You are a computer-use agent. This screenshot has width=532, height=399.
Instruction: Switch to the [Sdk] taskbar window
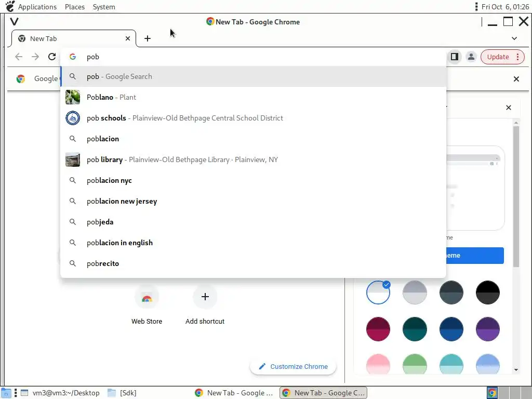tap(122, 393)
